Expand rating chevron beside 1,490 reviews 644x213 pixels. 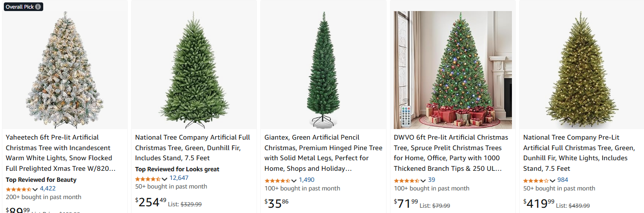coord(294,180)
